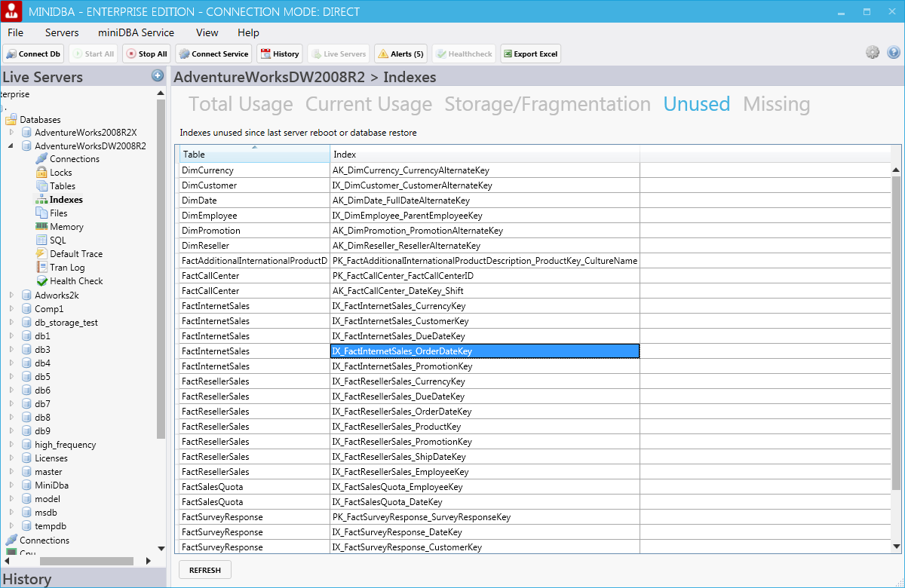Click the server tree horizontal scrollbar thumb

(x=87, y=561)
